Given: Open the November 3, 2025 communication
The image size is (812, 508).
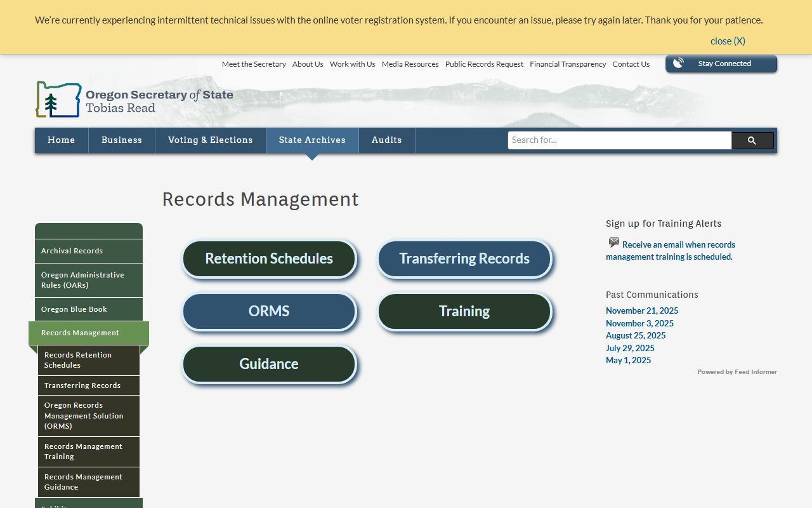Looking at the screenshot, I should point(639,323).
